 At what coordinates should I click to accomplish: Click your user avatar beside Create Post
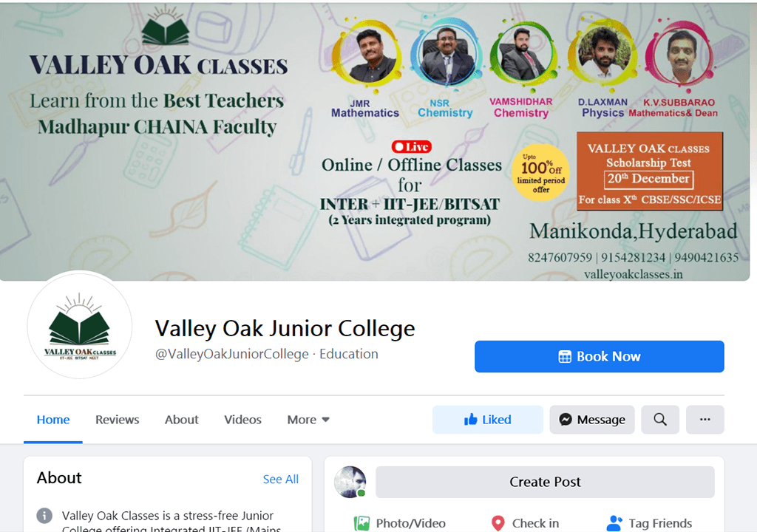click(x=350, y=482)
